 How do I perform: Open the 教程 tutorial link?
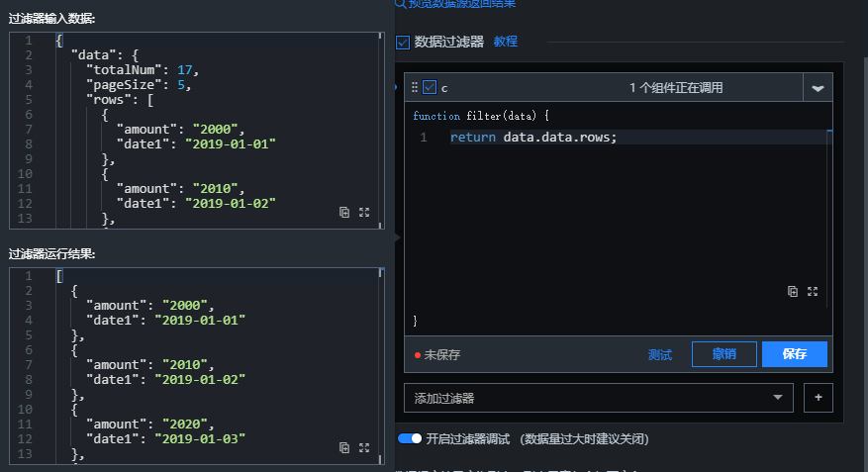click(x=506, y=42)
